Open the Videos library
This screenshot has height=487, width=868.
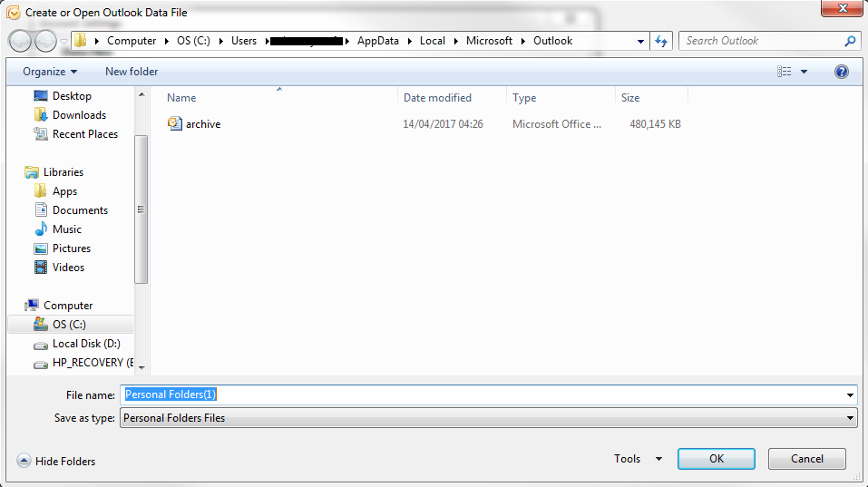[68, 268]
